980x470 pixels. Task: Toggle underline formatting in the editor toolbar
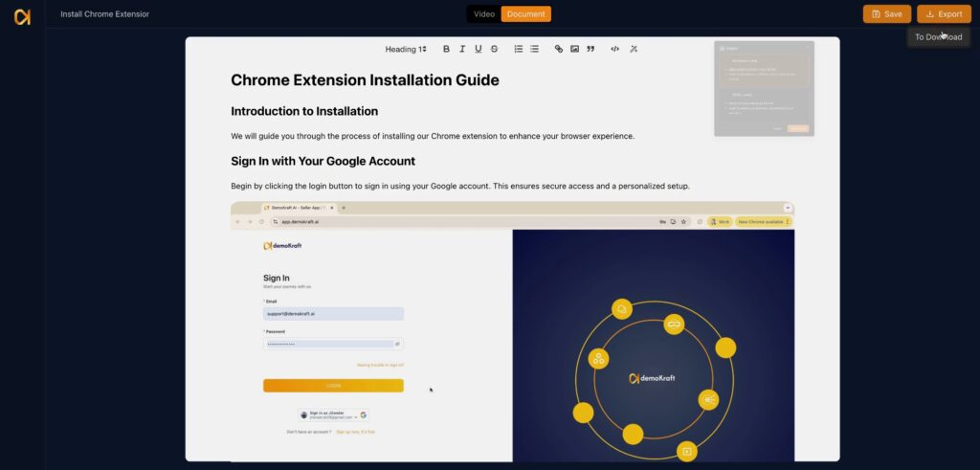click(478, 49)
